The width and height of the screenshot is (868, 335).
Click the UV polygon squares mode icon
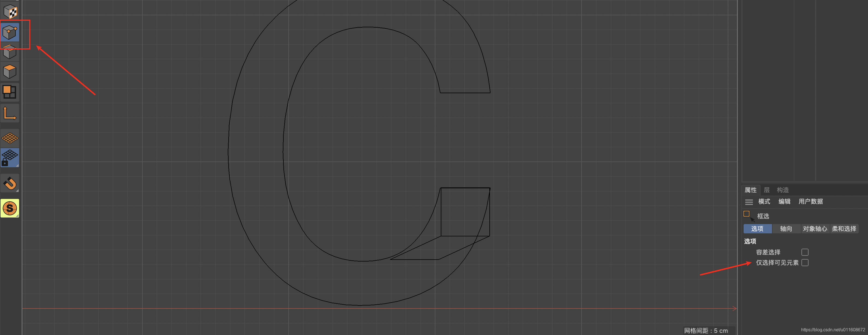10,92
